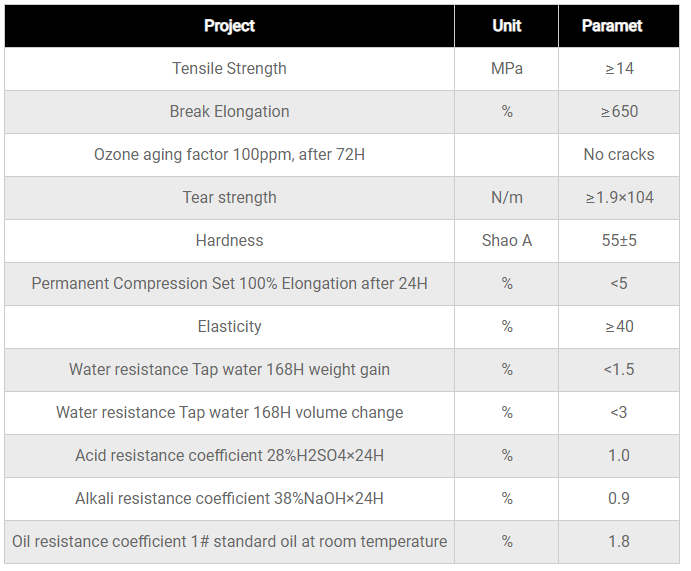
Task: Click the No cracks value cell
Action: tap(619, 155)
